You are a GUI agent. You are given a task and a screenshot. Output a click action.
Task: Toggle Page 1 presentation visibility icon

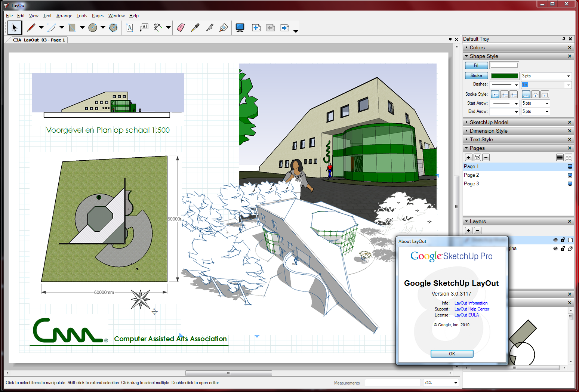point(570,167)
